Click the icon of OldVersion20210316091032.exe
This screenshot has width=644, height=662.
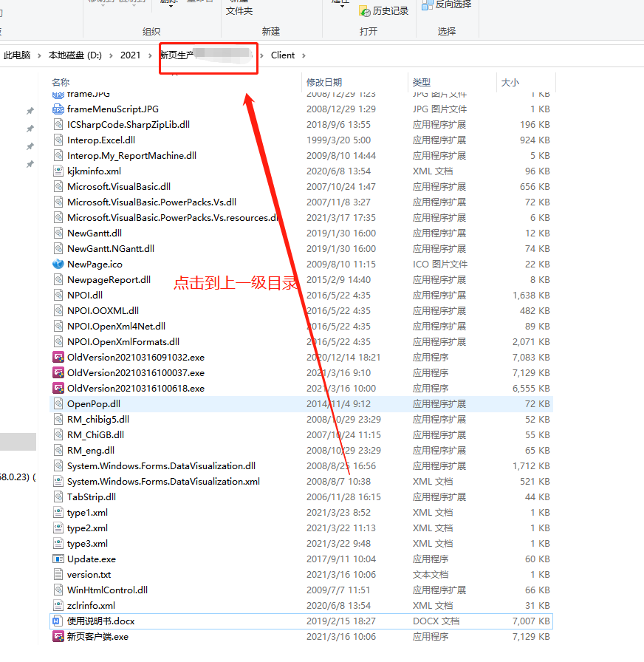(58, 357)
